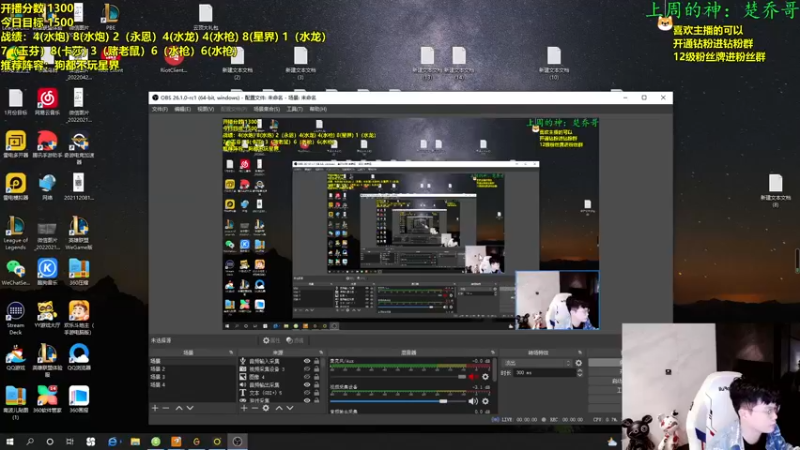Remove selected source with minus icon
The image size is (800, 450).
pyautogui.click(x=255, y=408)
